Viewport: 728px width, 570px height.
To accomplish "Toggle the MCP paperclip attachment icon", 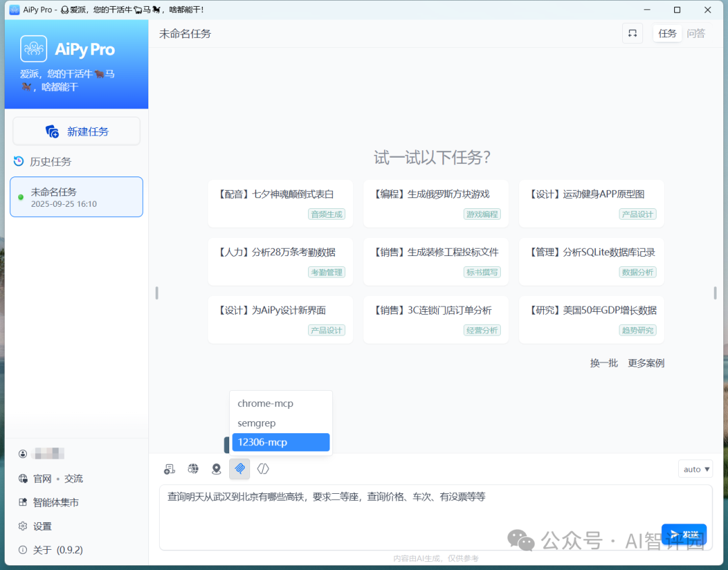I will point(239,468).
